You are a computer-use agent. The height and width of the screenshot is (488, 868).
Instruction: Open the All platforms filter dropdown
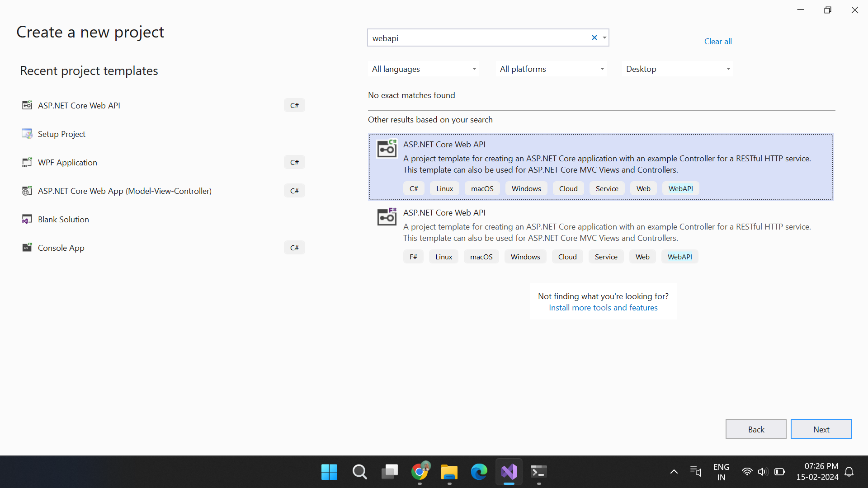[x=552, y=69]
